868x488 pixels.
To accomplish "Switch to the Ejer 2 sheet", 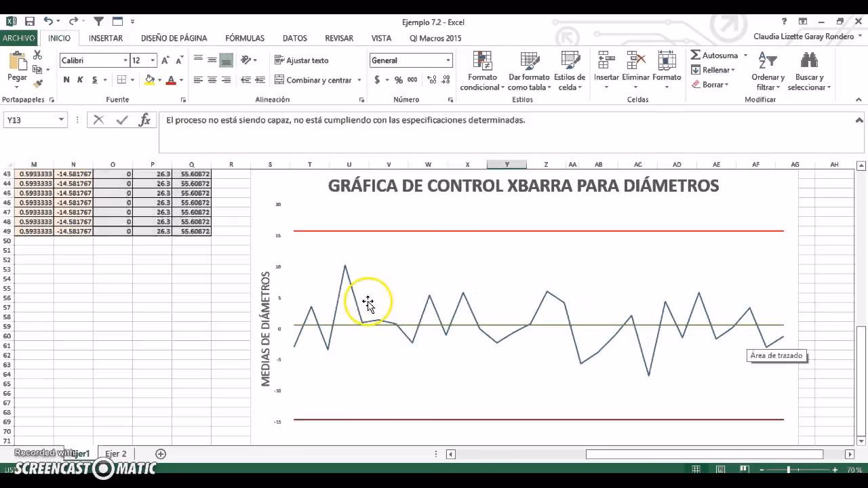I will point(115,453).
